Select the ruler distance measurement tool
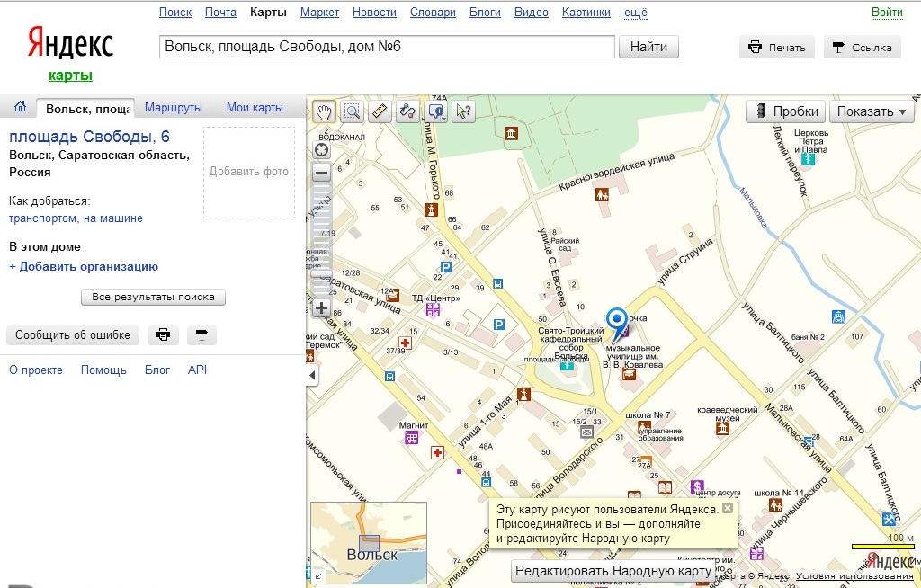Screen dimensions: 921x588 tap(380, 111)
